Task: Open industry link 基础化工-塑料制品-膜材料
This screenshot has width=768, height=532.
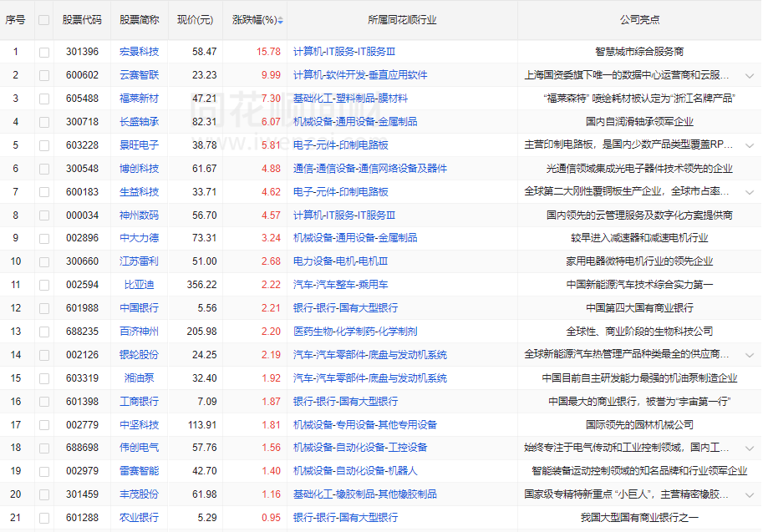Action: (x=350, y=99)
